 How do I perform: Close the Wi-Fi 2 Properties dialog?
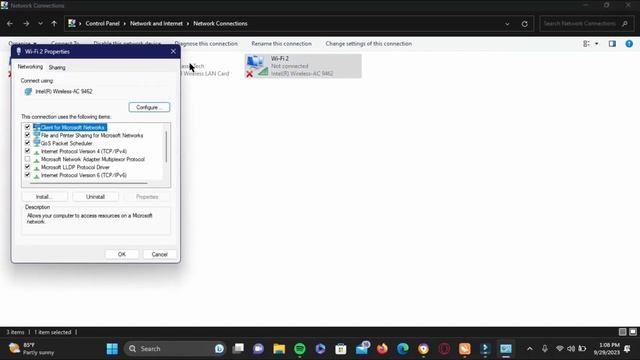[x=173, y=51]
